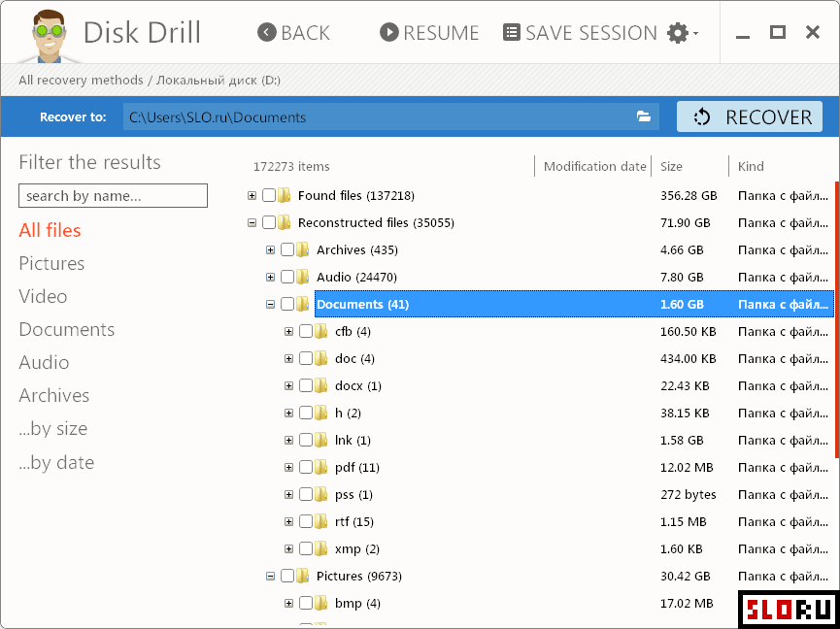Image resolution: width=840 pixels, height=629 pixels.
Task: Tick the Documents (41) checkbox
Action: point(287,305)
